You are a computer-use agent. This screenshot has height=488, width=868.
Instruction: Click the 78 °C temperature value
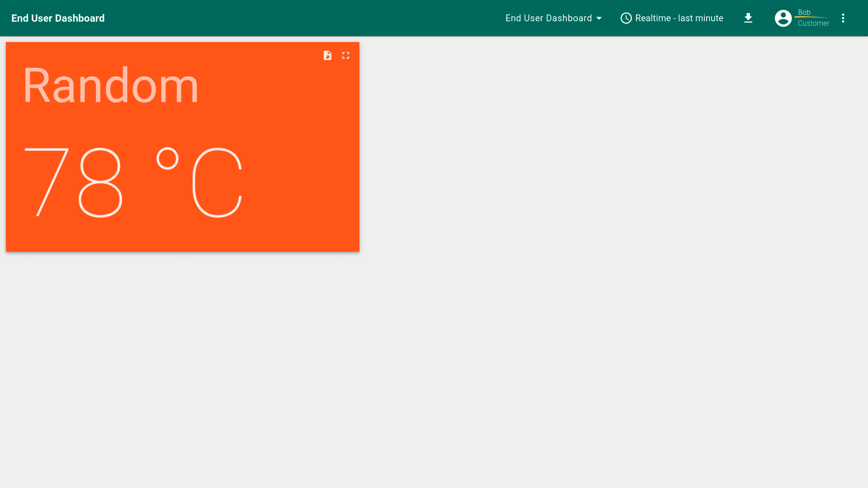tap(133, 182)
